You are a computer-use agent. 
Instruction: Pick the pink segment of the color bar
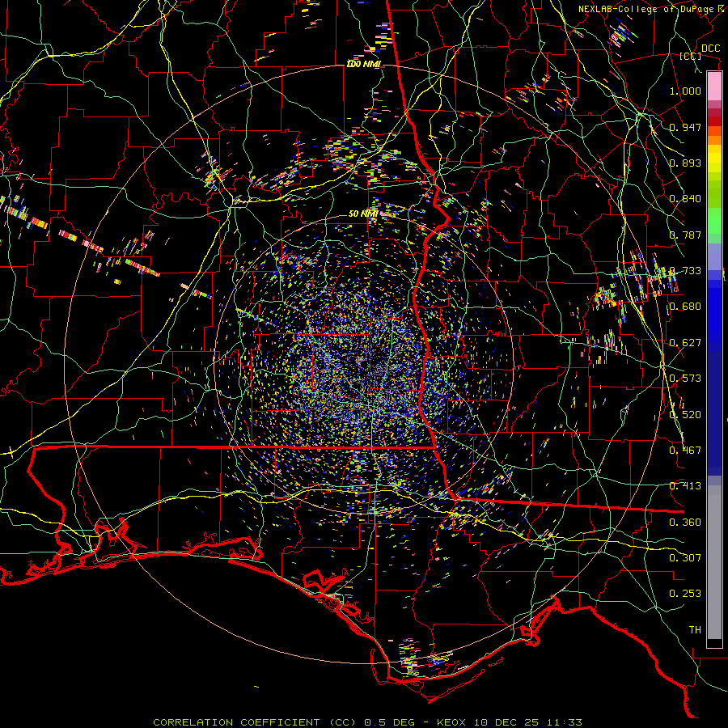(714, 86)
